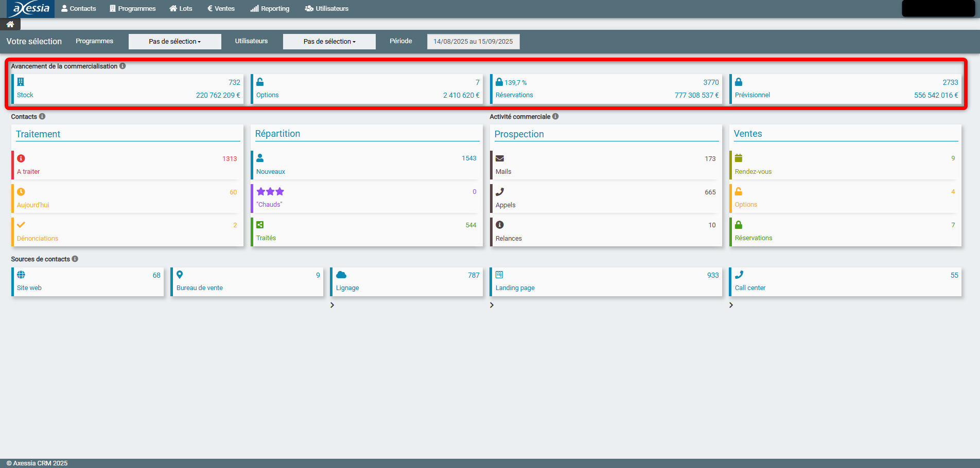980x468 pixels.
Task: Click the phone icon in Appels tile
Action: [x=499, y=192]
